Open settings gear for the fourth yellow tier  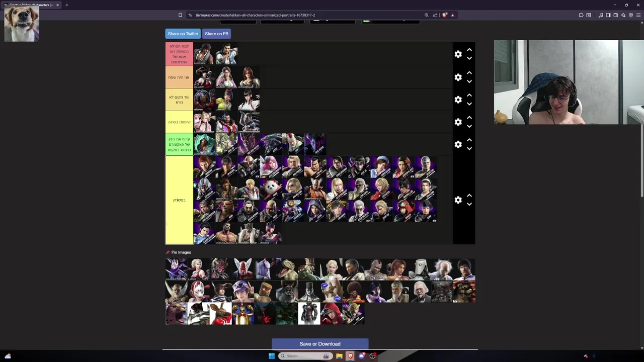click(x=458, y=122)
